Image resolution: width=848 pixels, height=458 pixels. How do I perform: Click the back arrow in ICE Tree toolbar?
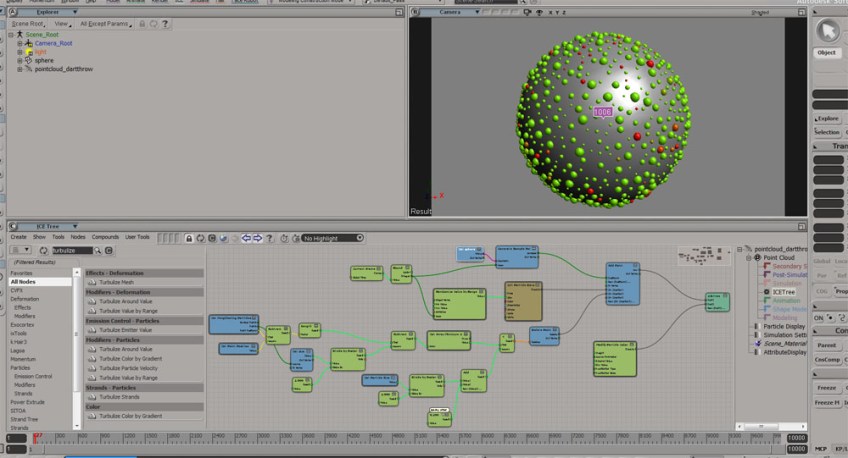(x=246, y=238)
